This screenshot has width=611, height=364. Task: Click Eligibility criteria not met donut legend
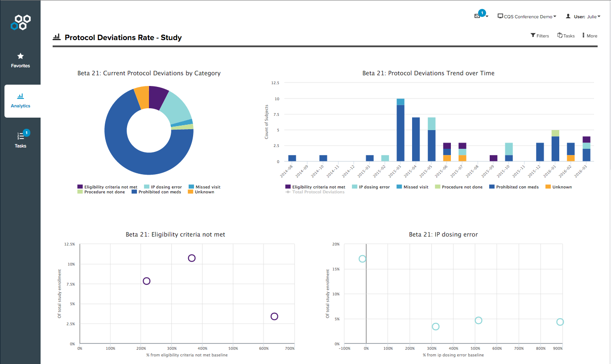tap(110, 187)
